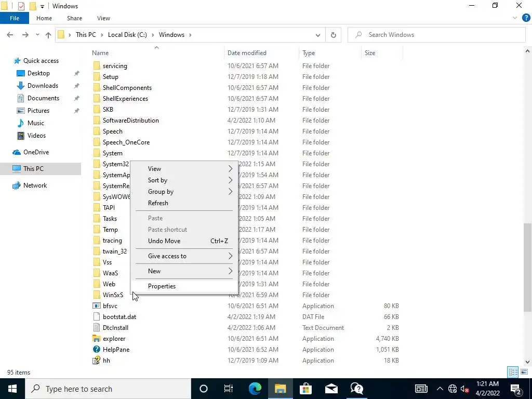The height and width of the screenshot is (399, 532).
Task: Choose Refresh in context menu
Action: 184,203
